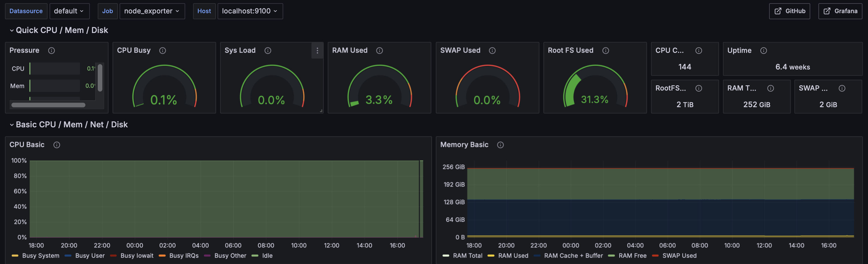
Task: Click the Memory Basic info icon
Action: click(x=501, y=145)
